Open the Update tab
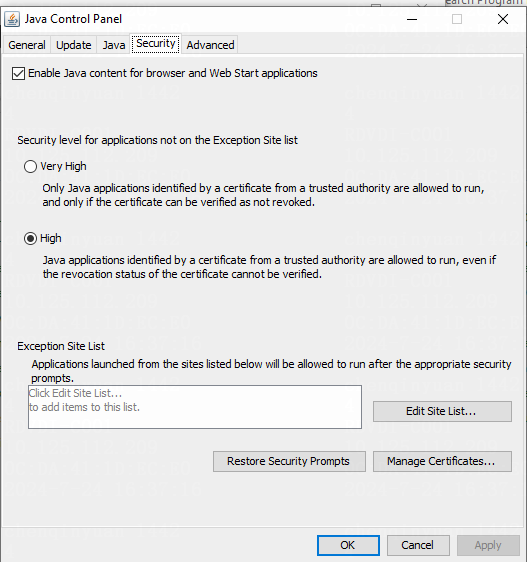Viewport: 527px width, 562px height. [73, 45]
